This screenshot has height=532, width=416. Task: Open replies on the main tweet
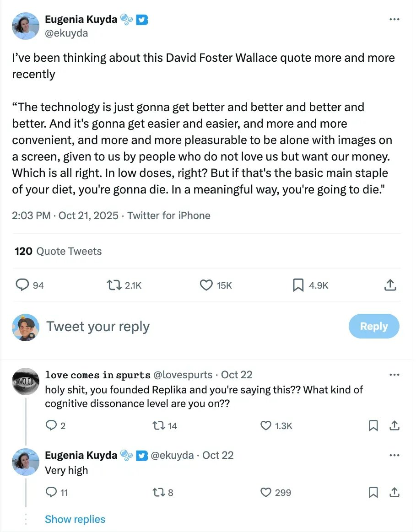(x=23, y=285)
